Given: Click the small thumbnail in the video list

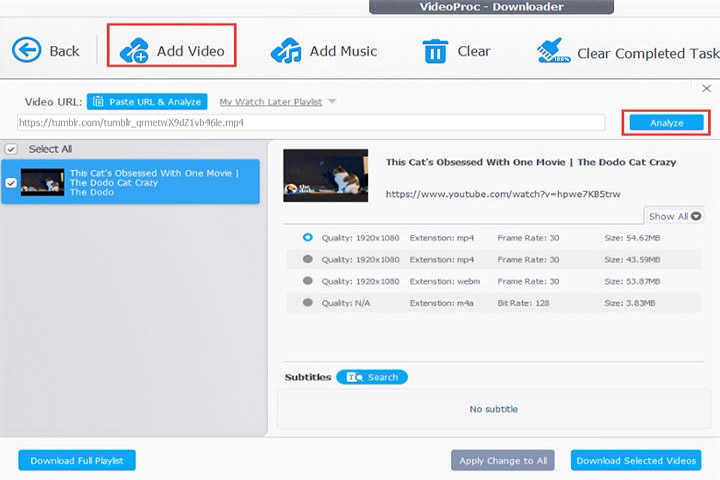Looking at the screenshot, I should (42, 182).
